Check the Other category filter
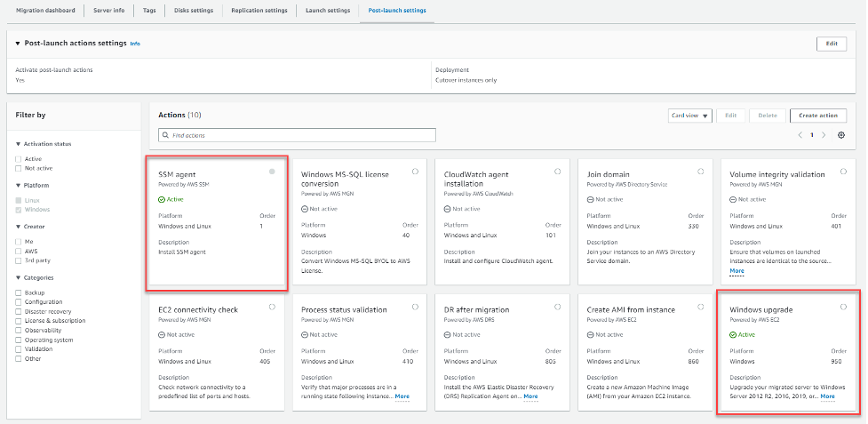This screenshot has width=868, height=424. pos(19,359)
